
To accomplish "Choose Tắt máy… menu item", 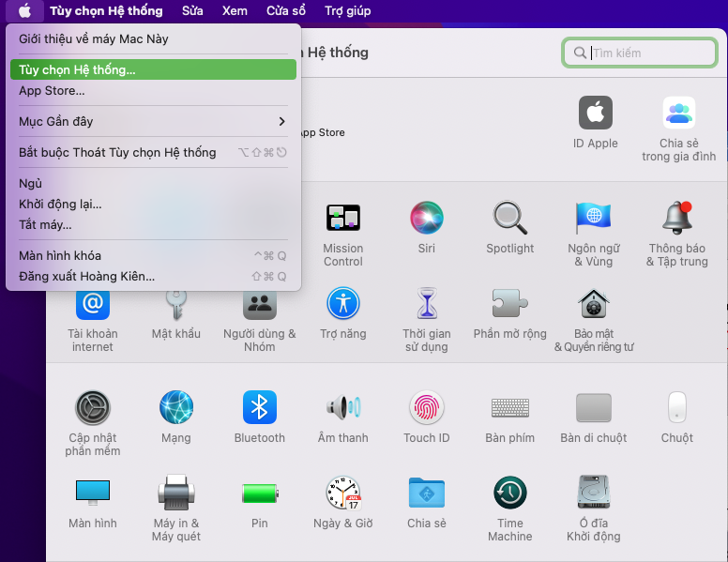I will pos(153,225).
